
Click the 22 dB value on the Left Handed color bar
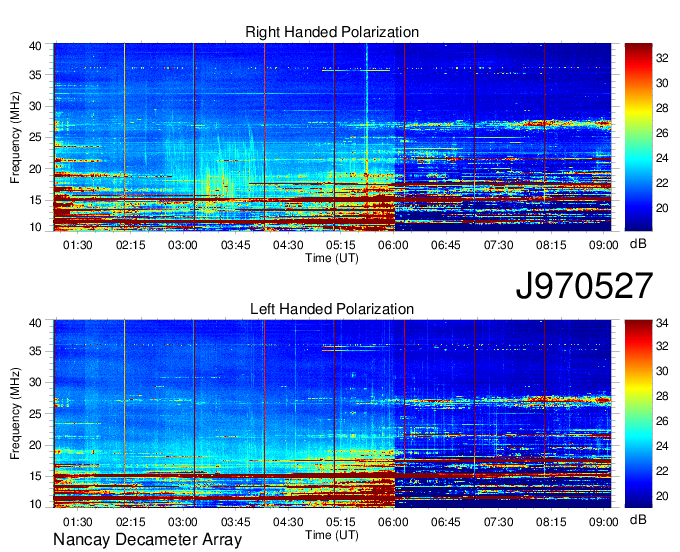662,471
